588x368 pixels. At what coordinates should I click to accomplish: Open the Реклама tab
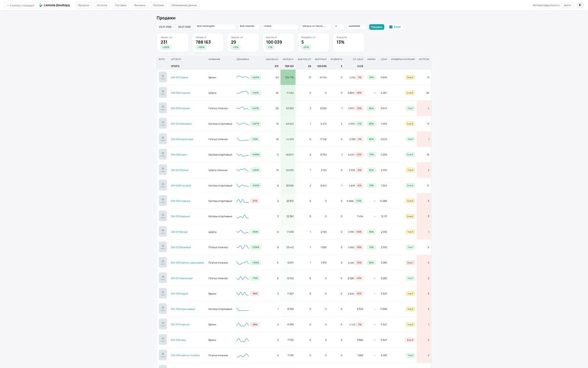158,5
